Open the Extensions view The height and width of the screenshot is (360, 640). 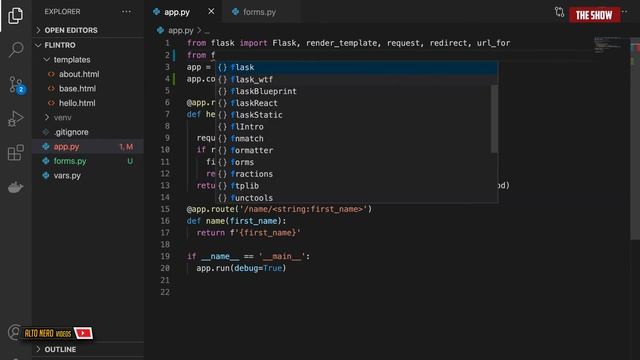pyautogui.click(x=16, y=153)
